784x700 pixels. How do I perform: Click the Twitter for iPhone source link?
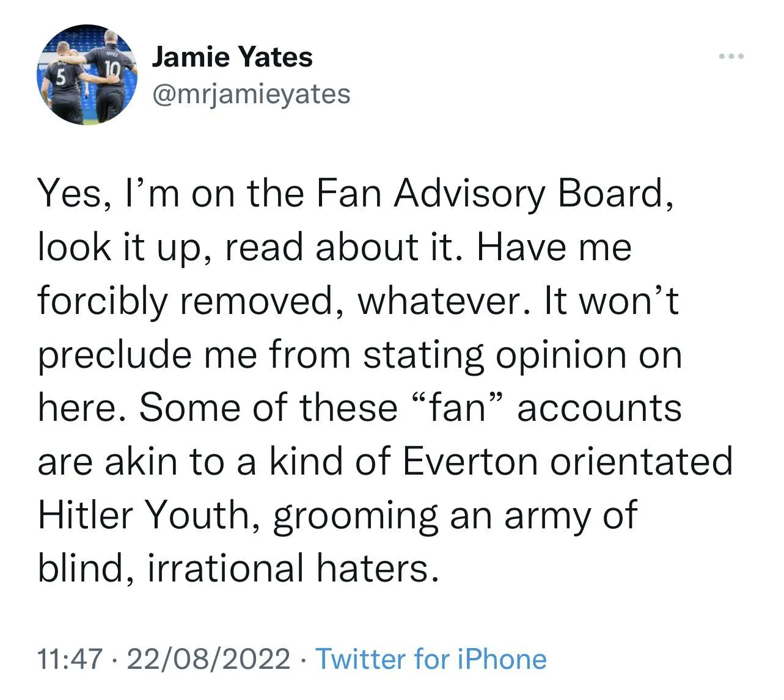pyautogui.click(x=431, y=659)
